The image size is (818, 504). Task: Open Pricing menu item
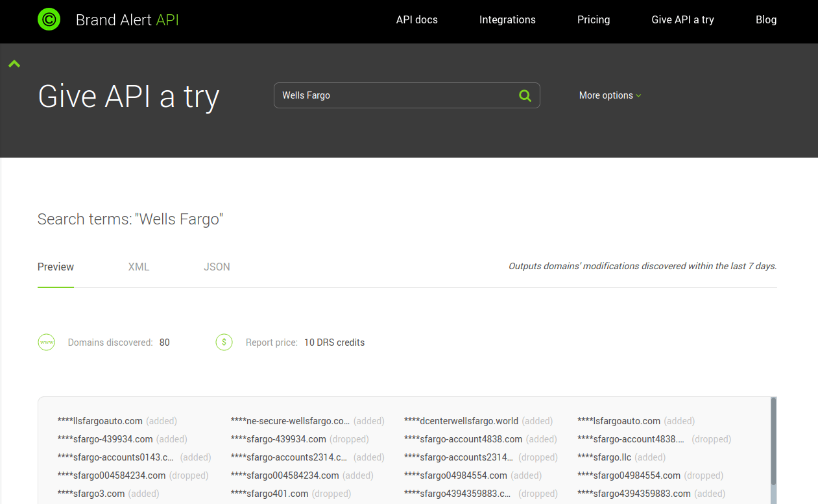coord(594,19)
